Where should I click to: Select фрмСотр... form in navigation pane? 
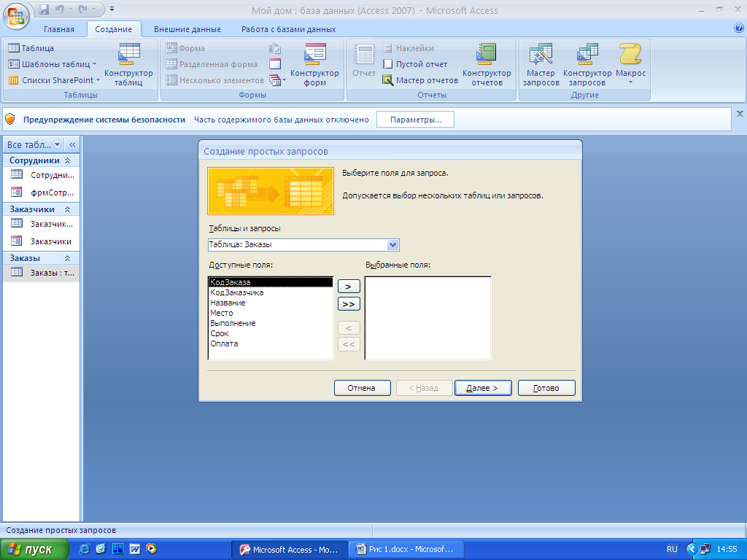point(42,192)
